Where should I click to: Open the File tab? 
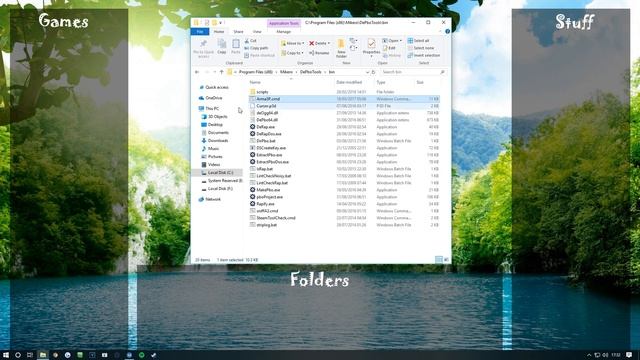[200, 31]
